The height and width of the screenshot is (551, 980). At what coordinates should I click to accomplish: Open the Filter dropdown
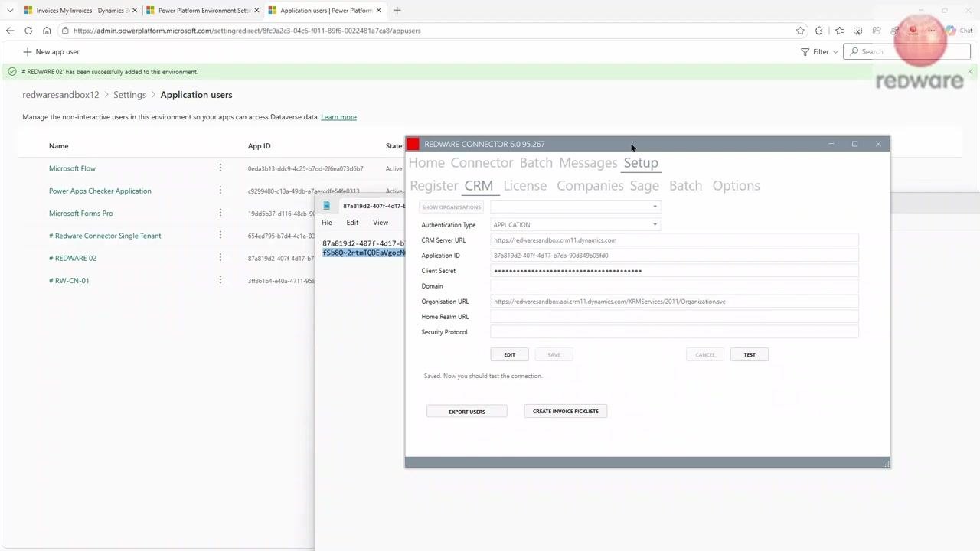point(819,51)
